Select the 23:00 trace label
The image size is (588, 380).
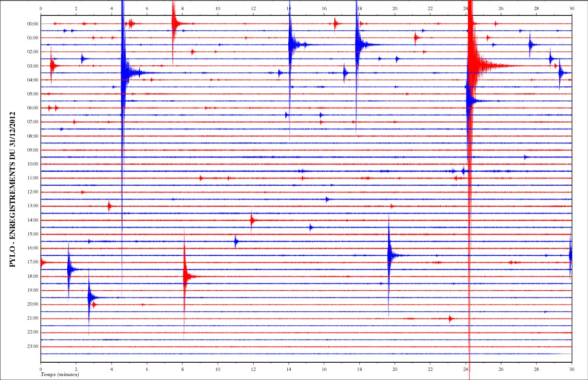33,346
